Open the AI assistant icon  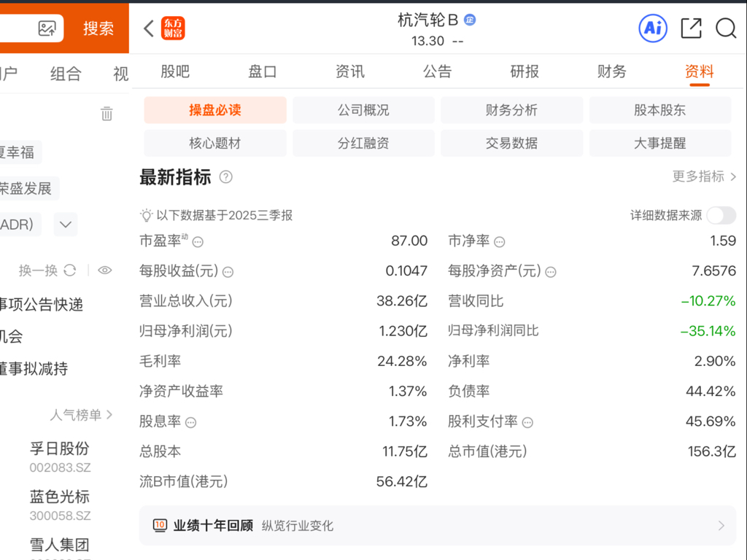(x=653, y=28)
